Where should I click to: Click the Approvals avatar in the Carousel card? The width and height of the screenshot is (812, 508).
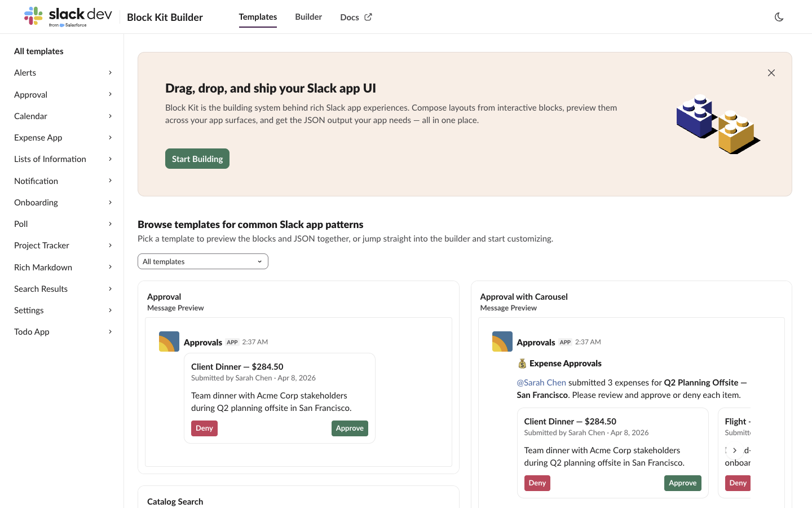click(x=502, y=341)
